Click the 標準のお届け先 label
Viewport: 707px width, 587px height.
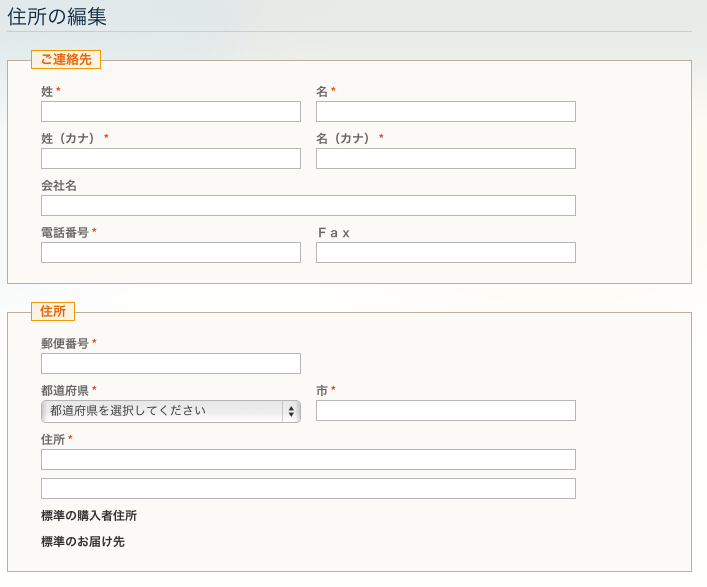83,541
